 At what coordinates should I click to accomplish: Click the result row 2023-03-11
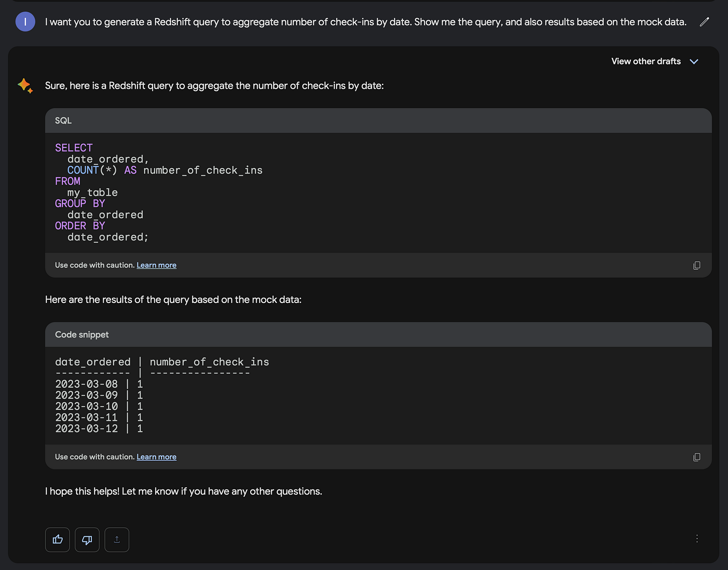99,418
